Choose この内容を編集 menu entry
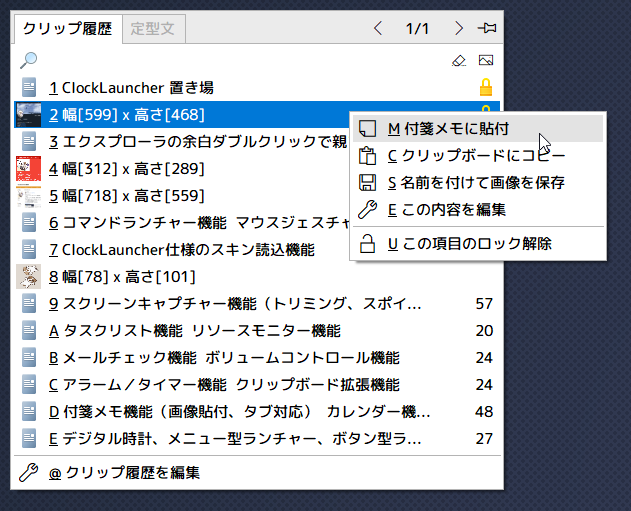 point(478,210)
